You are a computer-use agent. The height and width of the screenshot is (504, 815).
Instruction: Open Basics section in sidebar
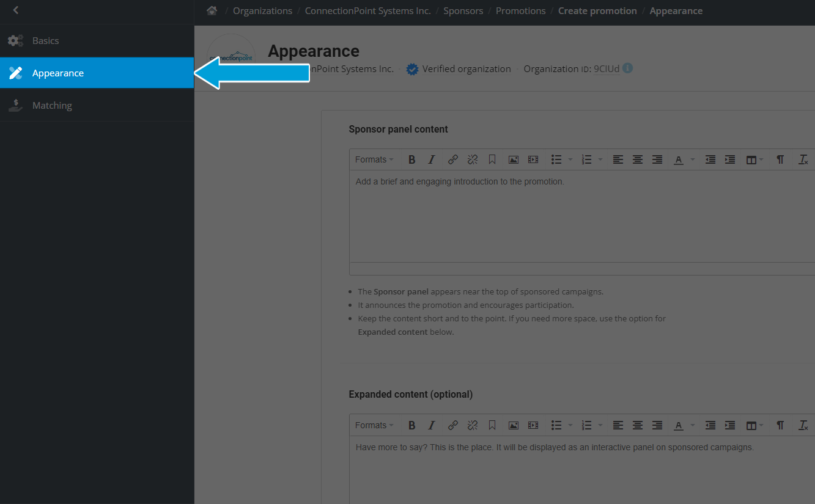[97, 41]
